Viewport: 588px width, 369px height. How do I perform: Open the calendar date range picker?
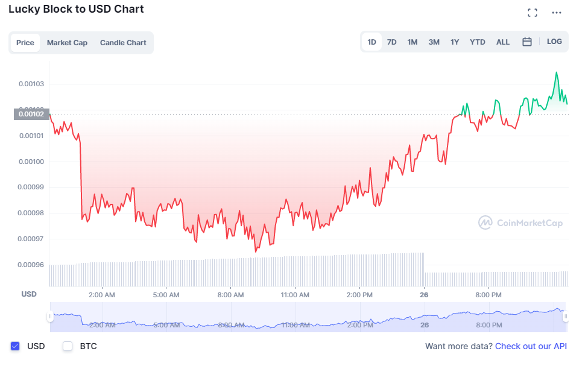click(527, 42)
